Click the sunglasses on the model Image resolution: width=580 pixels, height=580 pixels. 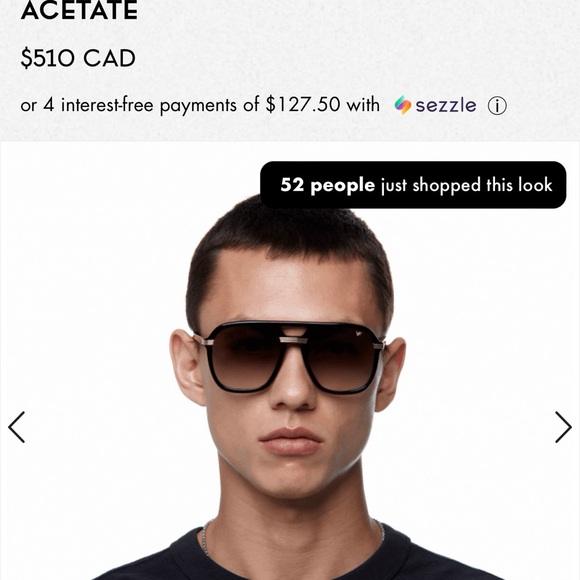pos(289,357)
